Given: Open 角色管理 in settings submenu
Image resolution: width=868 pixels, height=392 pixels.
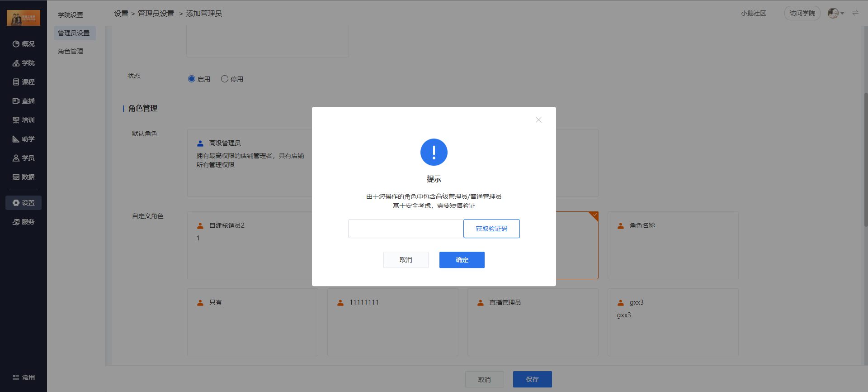Looking at the screenshot, I should pos(71,51).
